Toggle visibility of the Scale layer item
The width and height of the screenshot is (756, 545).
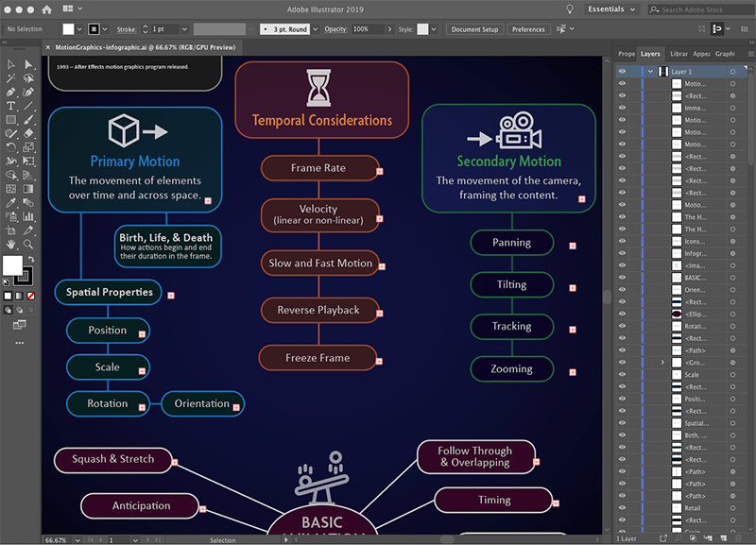pos(622,375)
